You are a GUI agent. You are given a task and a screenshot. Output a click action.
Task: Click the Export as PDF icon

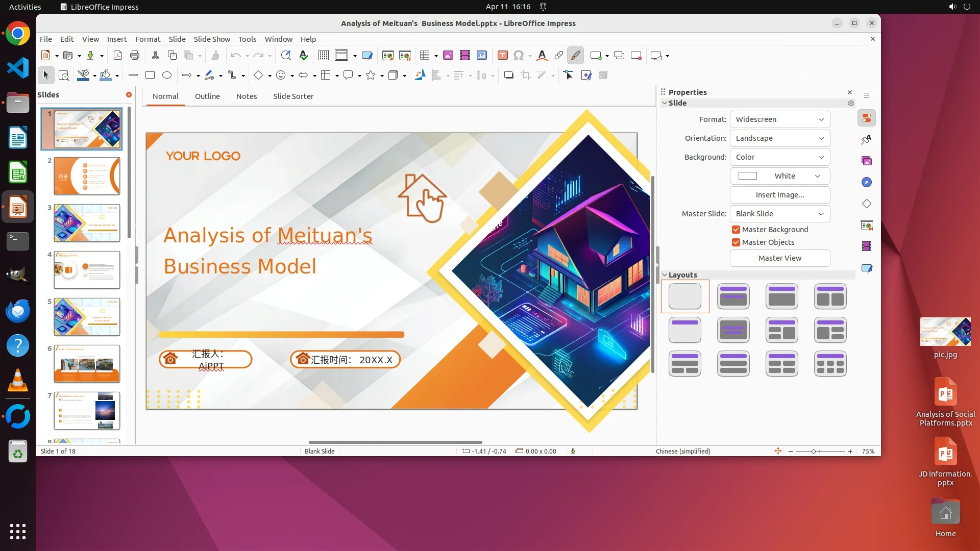tap(118, 56)
